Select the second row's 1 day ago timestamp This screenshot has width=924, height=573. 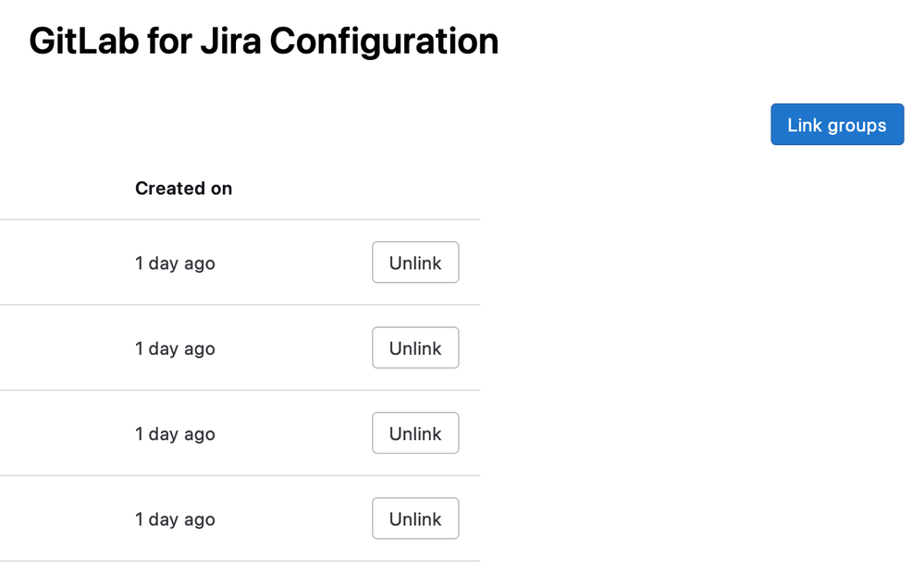point(175,348)
